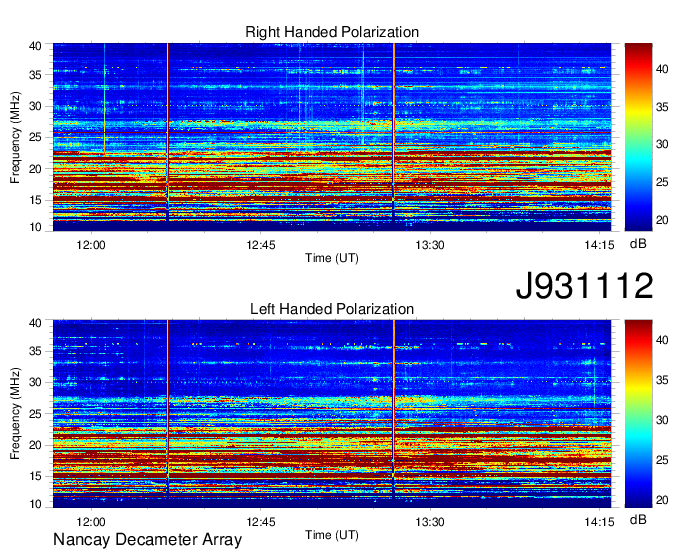The height and width of the screenshot is (552, 680).
Task: Click the 40 MHz frequency tick, Left Handed plot
Action: point(35,323)
